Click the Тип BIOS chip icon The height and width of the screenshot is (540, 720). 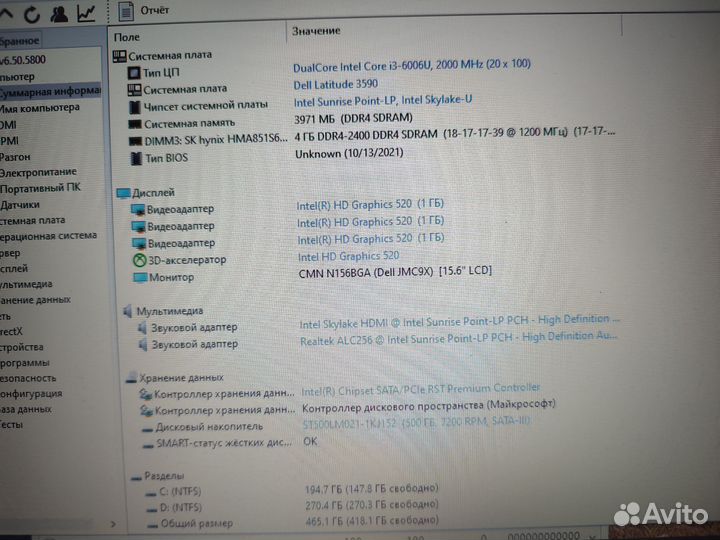point(136,158)
